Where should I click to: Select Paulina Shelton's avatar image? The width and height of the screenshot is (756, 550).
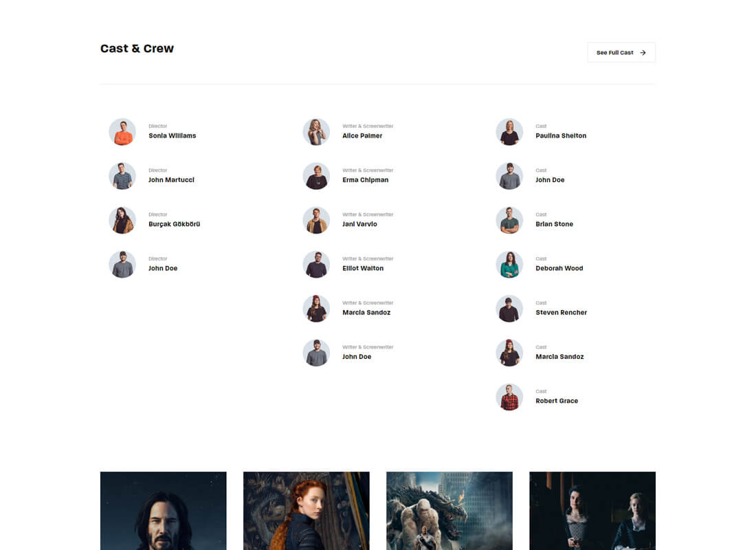click(x=510, y=132)
